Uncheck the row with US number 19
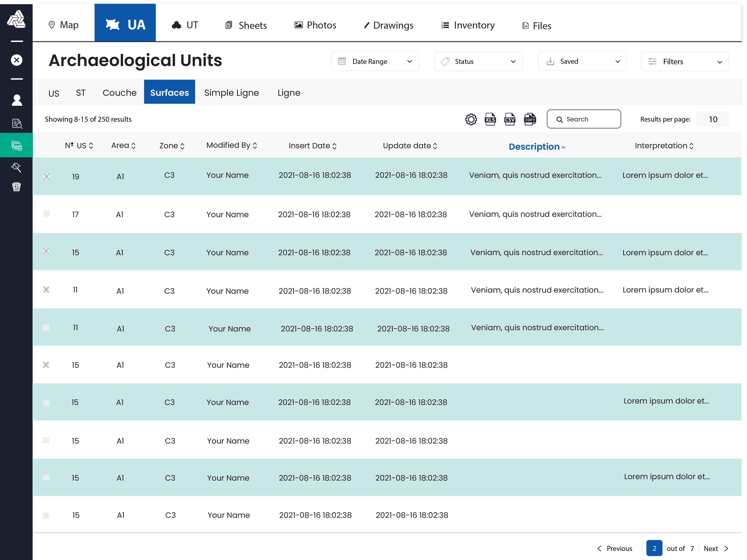 point(47,177)
